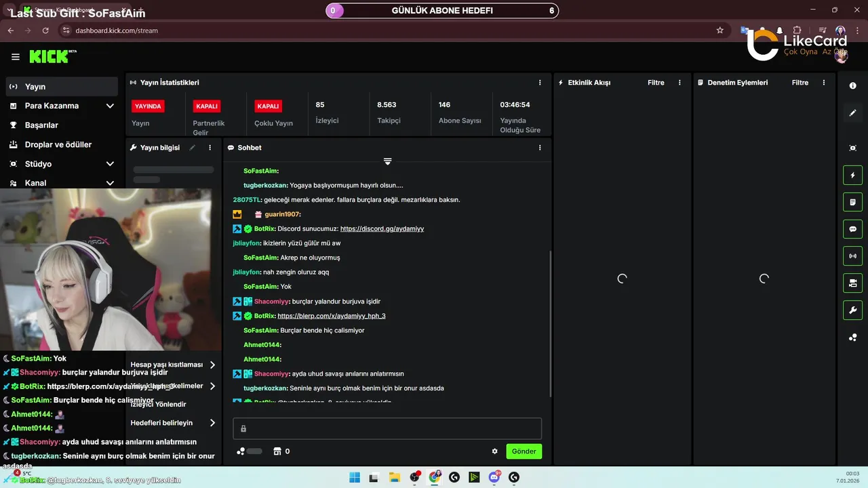Send the chat message with Gönder

524,451
